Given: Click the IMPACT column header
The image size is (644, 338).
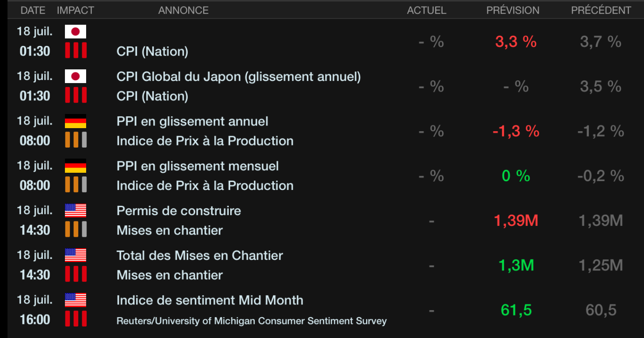Looking at the screenshot, I should click(x=76, y=10).
